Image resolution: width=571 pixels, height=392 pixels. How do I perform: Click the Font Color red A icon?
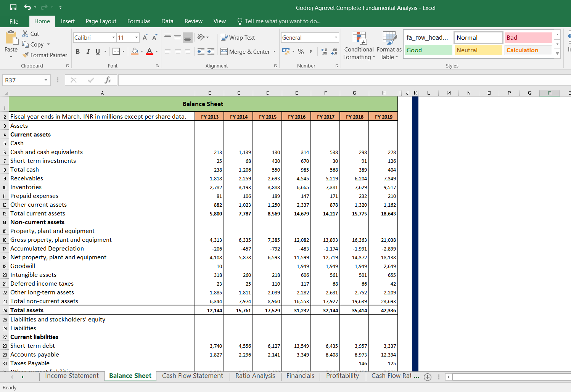coord(150,51)
